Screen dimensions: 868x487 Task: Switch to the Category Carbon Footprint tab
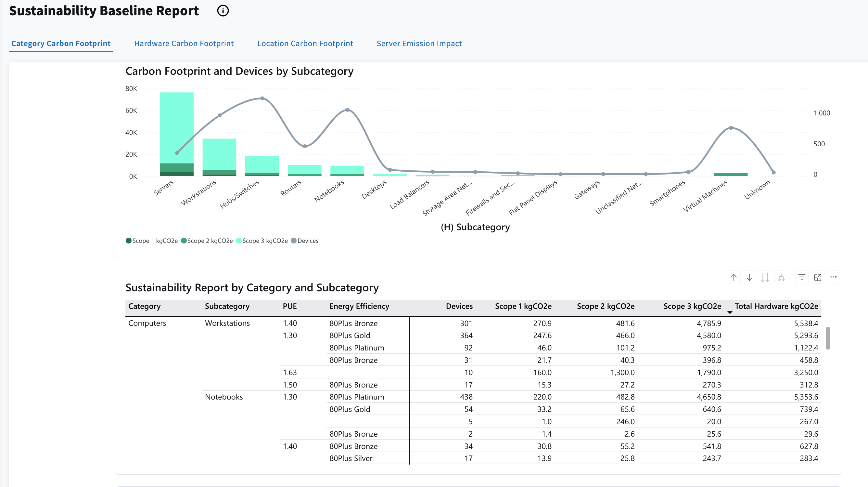(x=61, y=44)
